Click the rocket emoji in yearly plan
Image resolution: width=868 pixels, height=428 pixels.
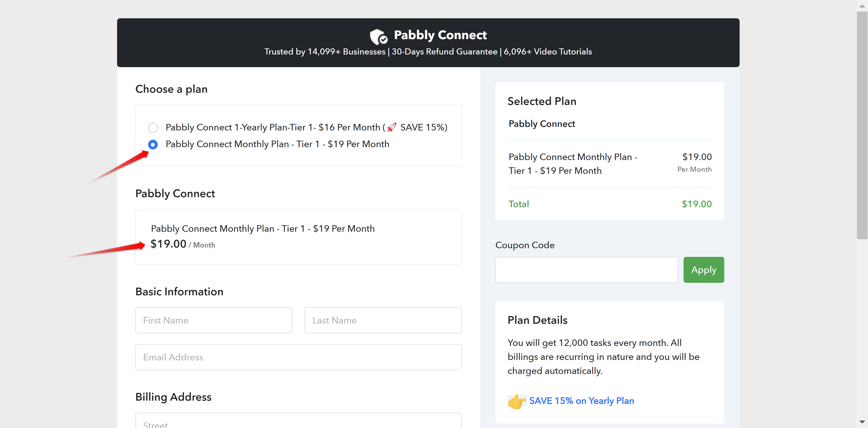[x=392, y=127]
